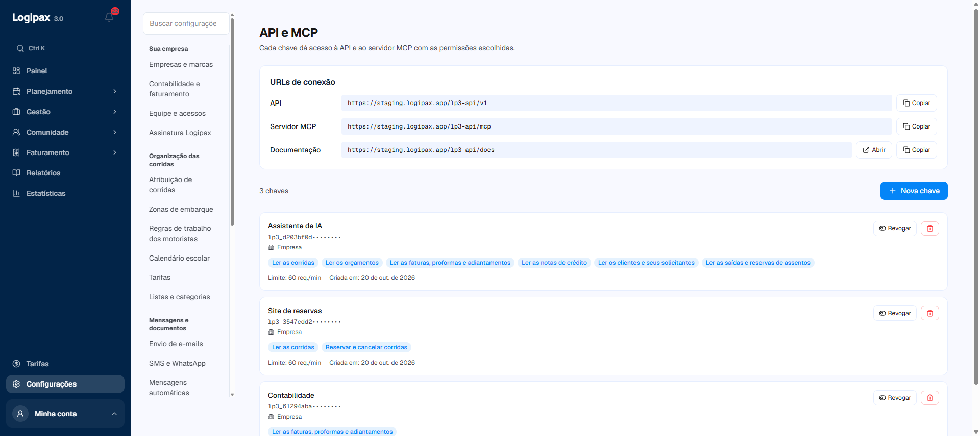Open the notifications bell
The image size is (980, 436).
[109, 17]
